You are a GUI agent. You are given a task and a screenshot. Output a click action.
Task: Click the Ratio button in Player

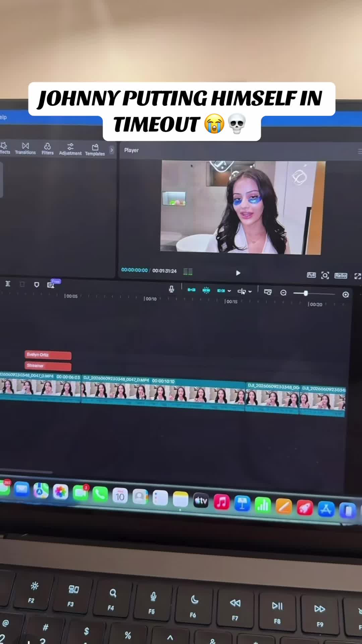click(341, 275)
